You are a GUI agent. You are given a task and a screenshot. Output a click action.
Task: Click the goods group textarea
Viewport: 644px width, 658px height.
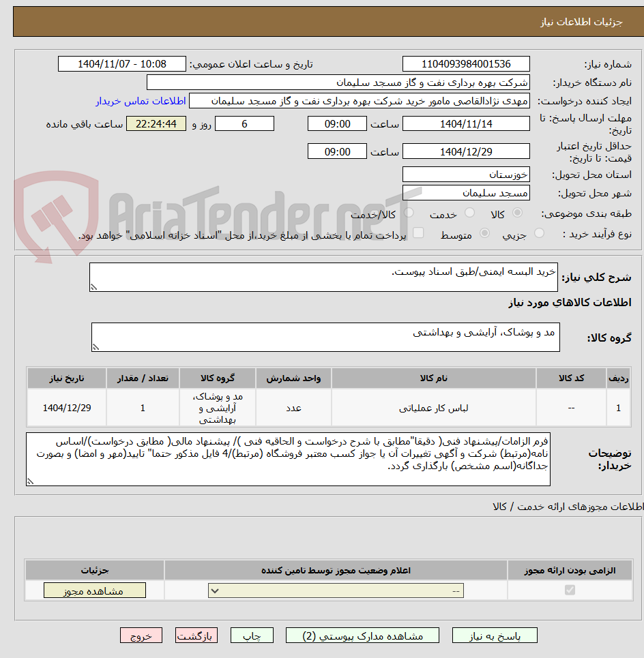pyautogui.click(x=325, y=337)
